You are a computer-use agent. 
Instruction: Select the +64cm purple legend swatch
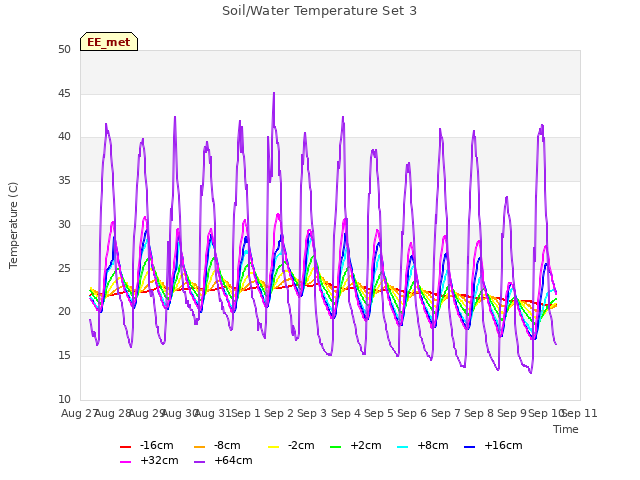pyautogui.click(x=200, y=462)
